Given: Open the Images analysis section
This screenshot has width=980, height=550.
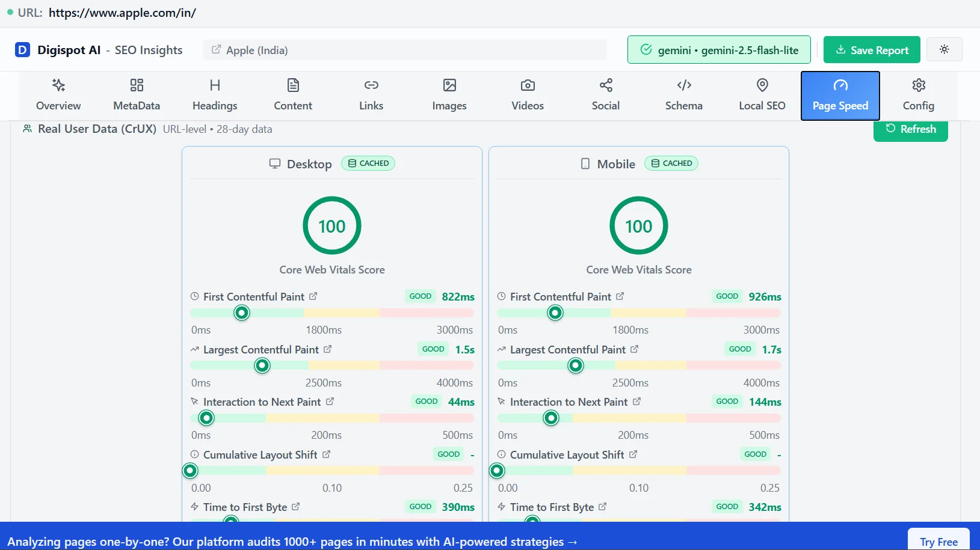Looking at the screenshot, I should (x=448, y=94).
